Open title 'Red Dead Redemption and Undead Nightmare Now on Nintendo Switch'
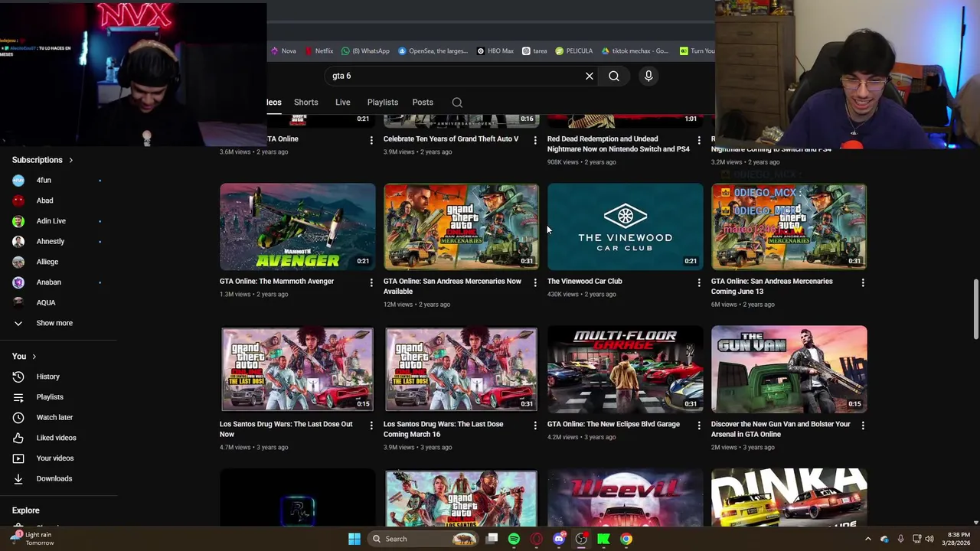This screenshot has width=980, height=551. 618,144
